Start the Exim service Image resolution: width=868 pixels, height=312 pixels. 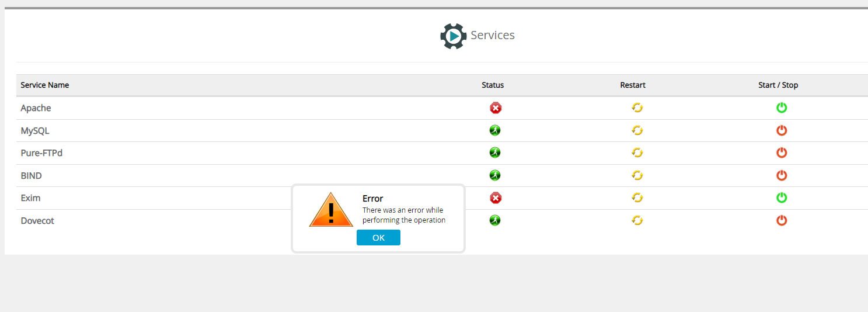point(782,197)
